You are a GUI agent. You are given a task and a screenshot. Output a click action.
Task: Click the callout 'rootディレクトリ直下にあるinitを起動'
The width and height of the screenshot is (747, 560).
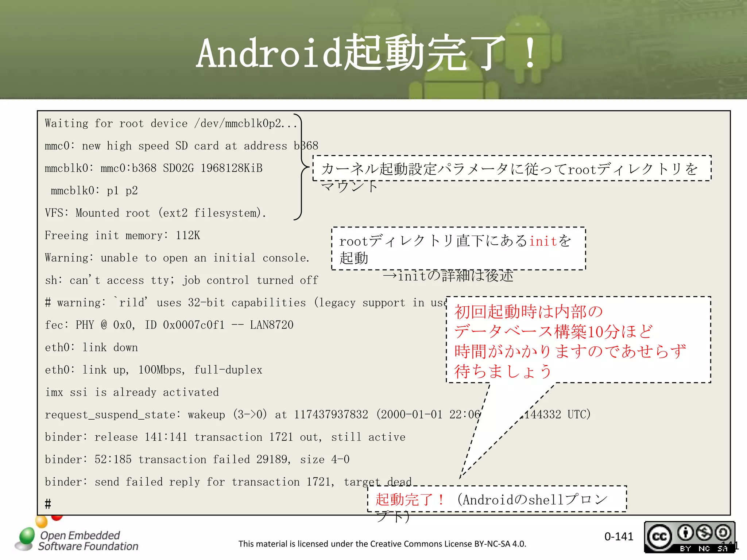pyautogui.click(x=458, y=249)
